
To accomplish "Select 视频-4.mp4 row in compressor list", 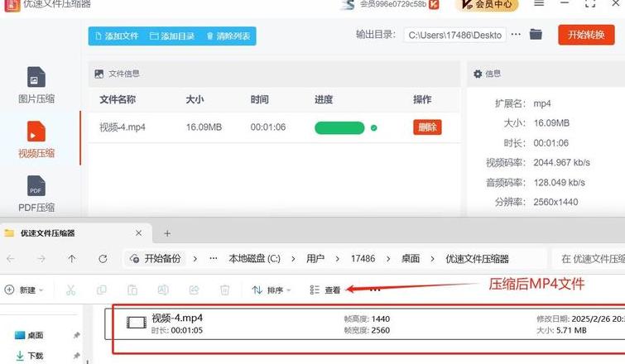I will 274,127.
